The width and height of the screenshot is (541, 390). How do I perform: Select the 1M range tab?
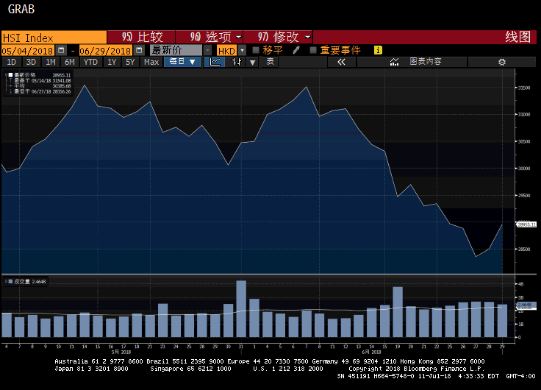[x=51, y=62]
